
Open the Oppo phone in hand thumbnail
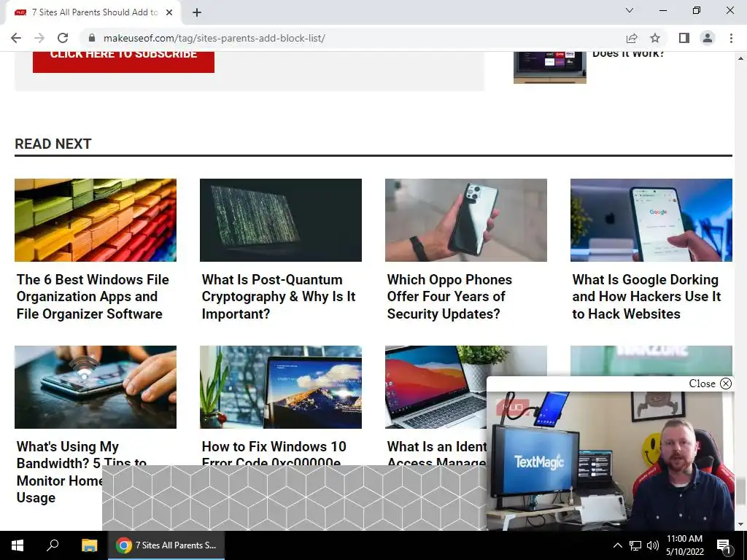pyautogui.click(x=466, y=220)
